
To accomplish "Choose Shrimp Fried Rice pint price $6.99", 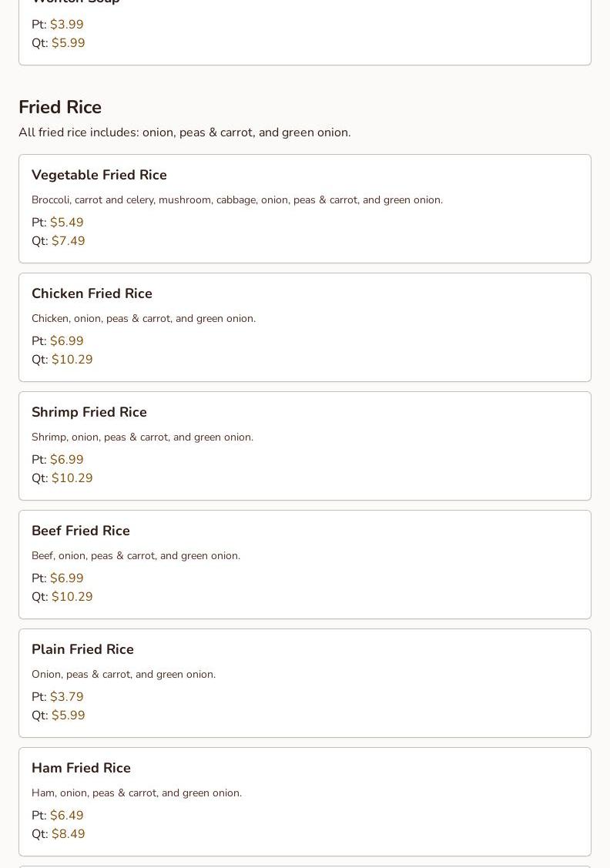I will [67, 460].
